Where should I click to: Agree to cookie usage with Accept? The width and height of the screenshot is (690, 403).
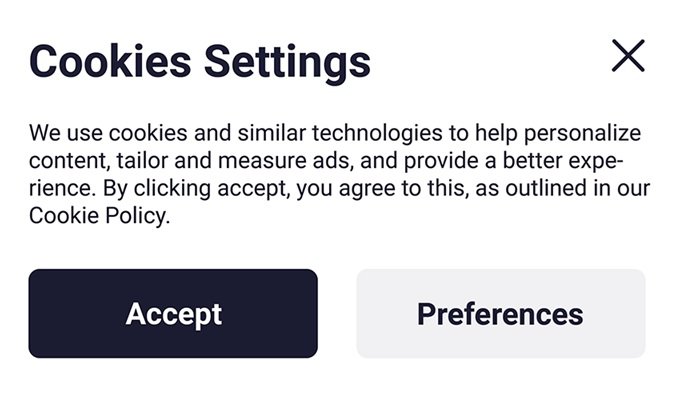click(173, 313)
